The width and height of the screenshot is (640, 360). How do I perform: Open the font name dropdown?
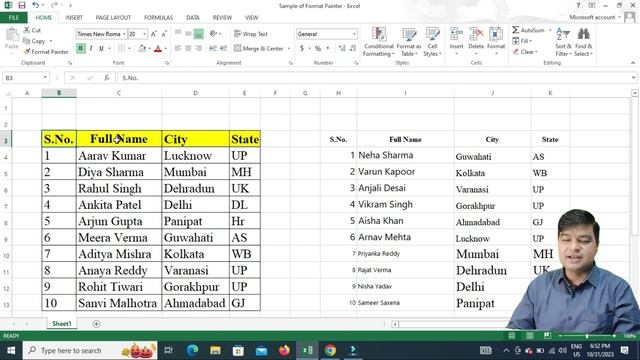click(x=124, y=34)
